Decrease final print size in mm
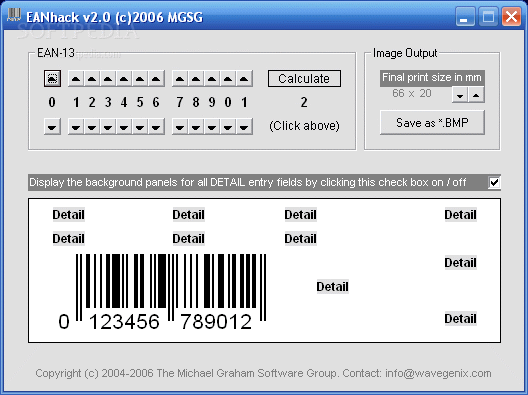Viewport: 528px width, 395px height. (x=460, y=95)
